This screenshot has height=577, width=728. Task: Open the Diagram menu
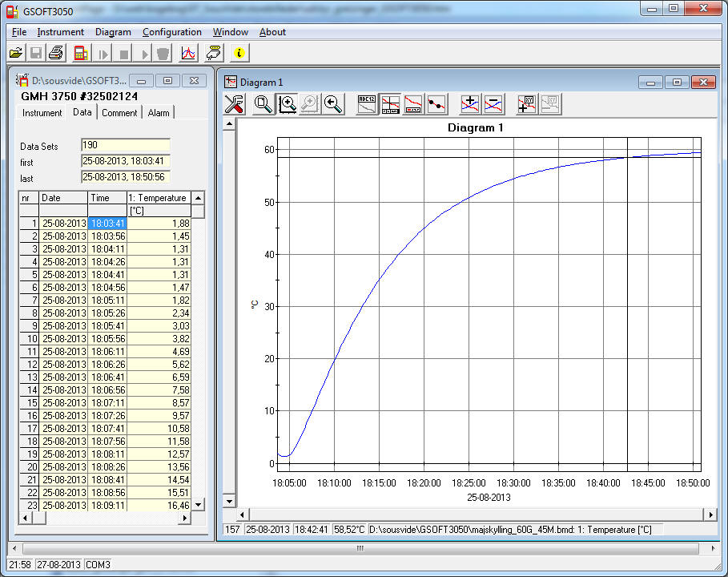coord(113,32)
